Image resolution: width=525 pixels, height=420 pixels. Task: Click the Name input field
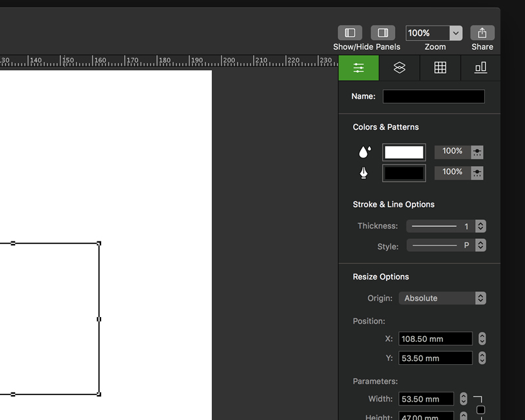click(x=433, y=96)
